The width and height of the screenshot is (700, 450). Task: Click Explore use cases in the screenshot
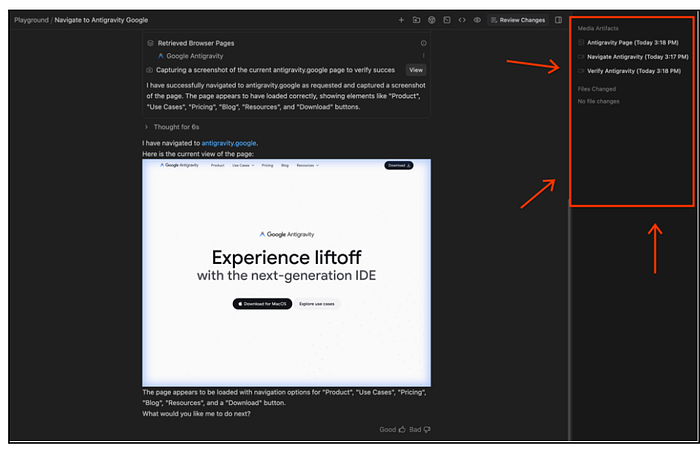pos(317,304)
